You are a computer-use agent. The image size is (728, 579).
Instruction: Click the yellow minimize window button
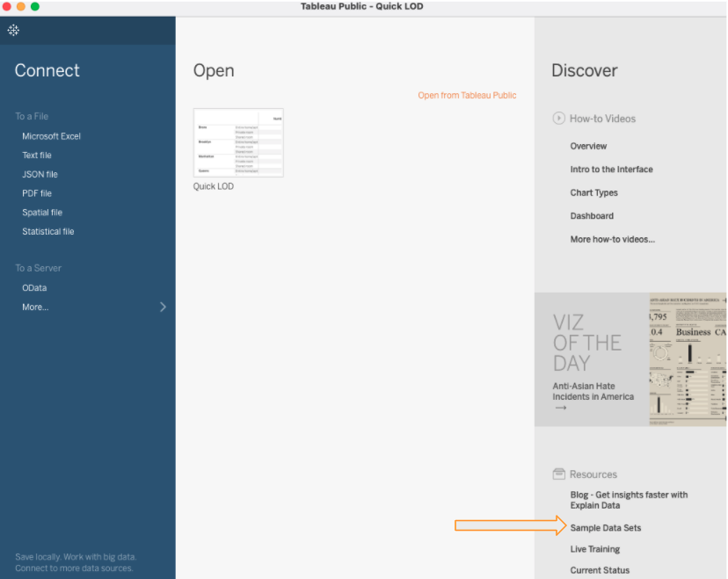(x=21, y=6)
